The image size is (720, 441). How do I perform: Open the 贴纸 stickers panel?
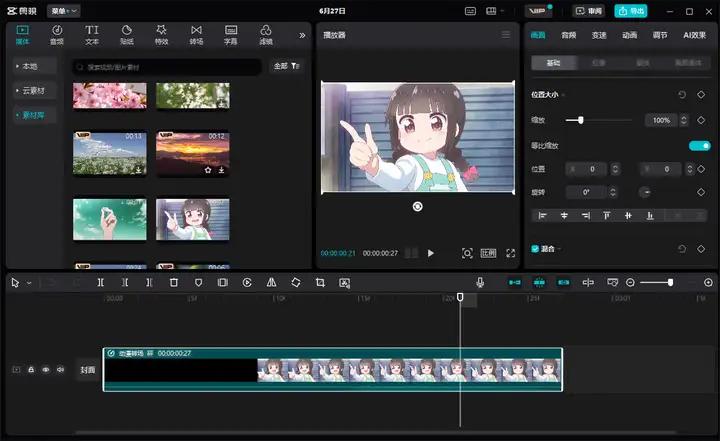pos(126,35)
